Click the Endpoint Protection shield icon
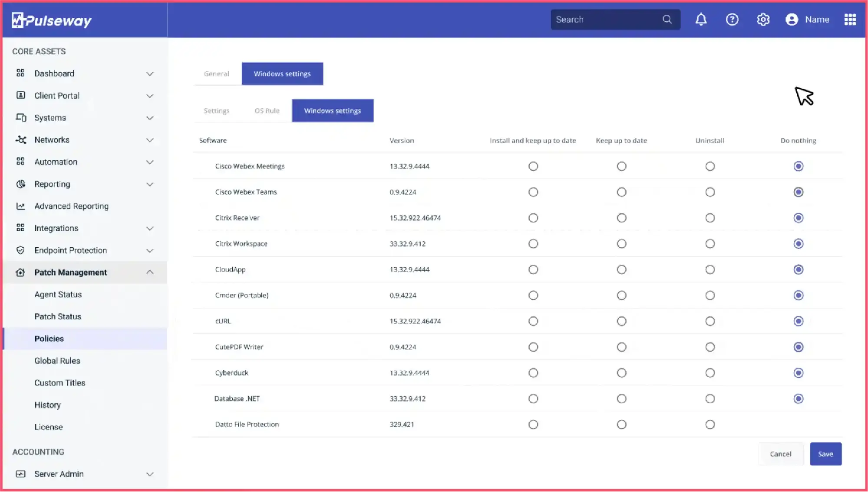 [x=20, y=250]
